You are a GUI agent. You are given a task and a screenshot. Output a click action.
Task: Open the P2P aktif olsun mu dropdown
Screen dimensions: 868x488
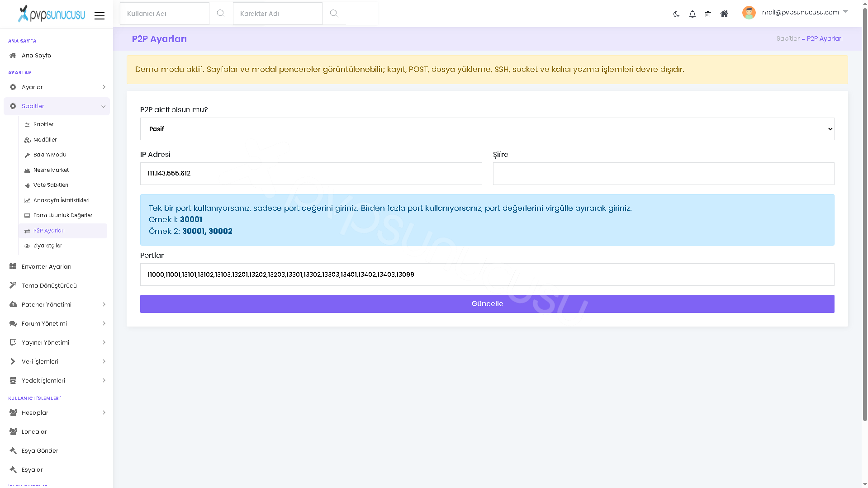pyautogui.click(x=487, y=129)
